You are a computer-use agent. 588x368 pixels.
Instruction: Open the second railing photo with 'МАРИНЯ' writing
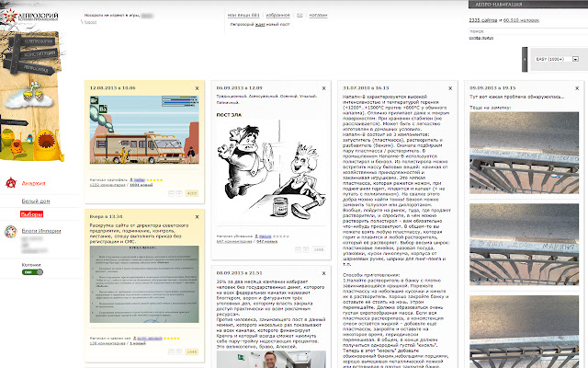pyautogui.click(x=524, y=245)
